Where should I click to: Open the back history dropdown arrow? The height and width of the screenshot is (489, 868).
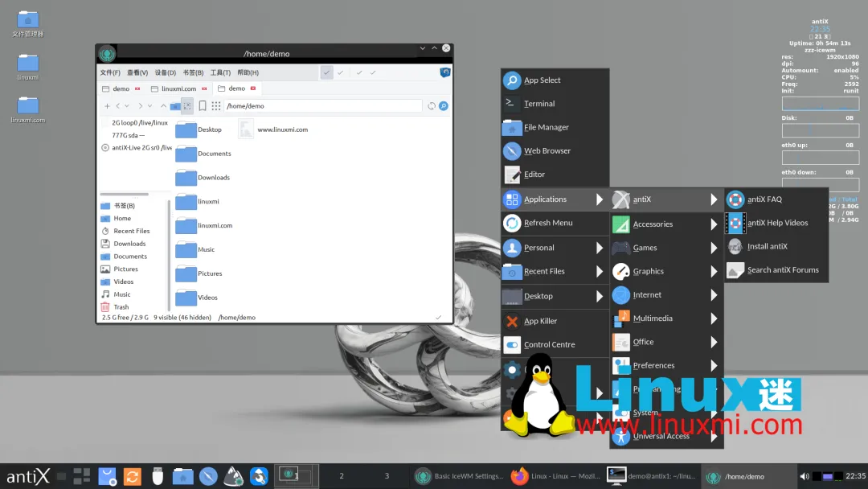127,106
